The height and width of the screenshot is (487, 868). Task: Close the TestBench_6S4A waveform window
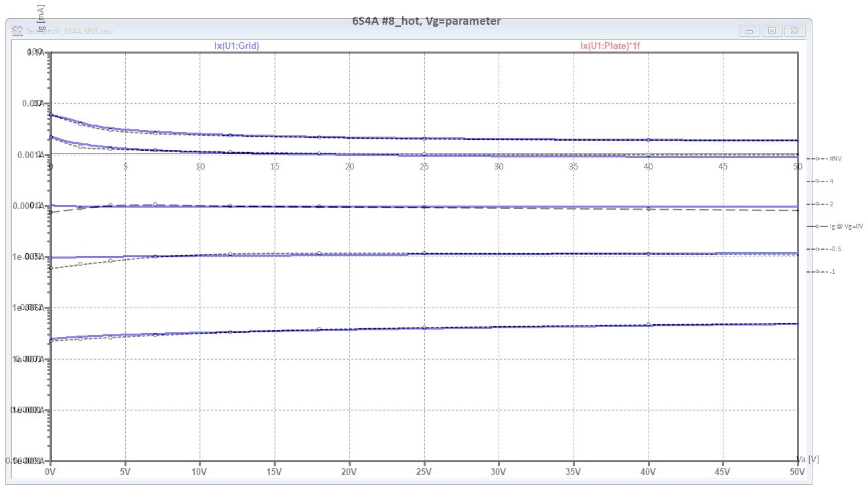click(x=794, y=31)
